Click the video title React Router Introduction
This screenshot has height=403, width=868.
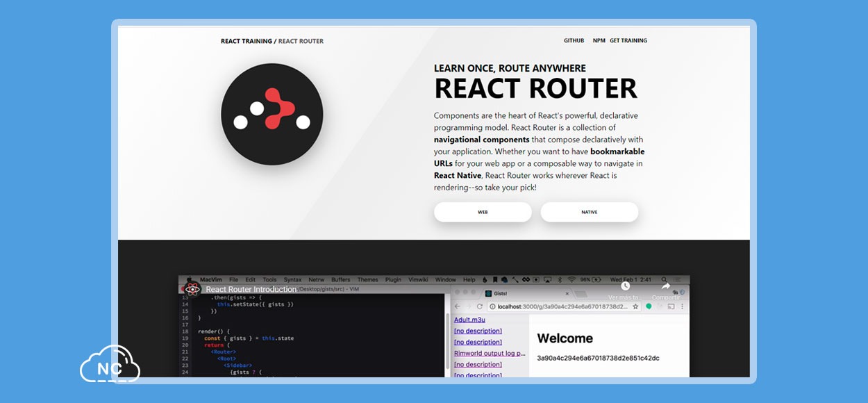[x=251, y=289]
